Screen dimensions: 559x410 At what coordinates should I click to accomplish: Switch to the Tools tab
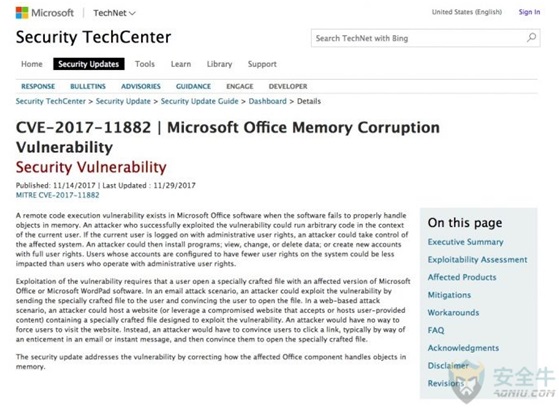[x=145, y=64]
